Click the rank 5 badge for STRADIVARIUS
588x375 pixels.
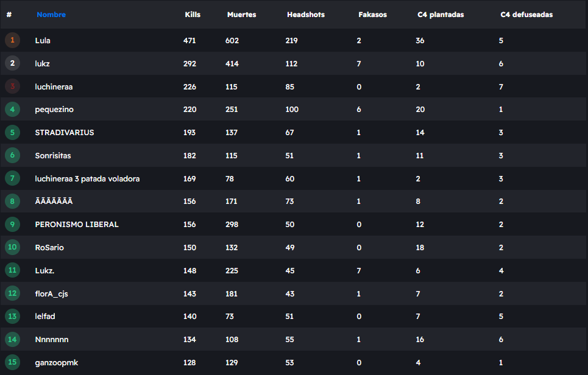(x=12, y=133)
